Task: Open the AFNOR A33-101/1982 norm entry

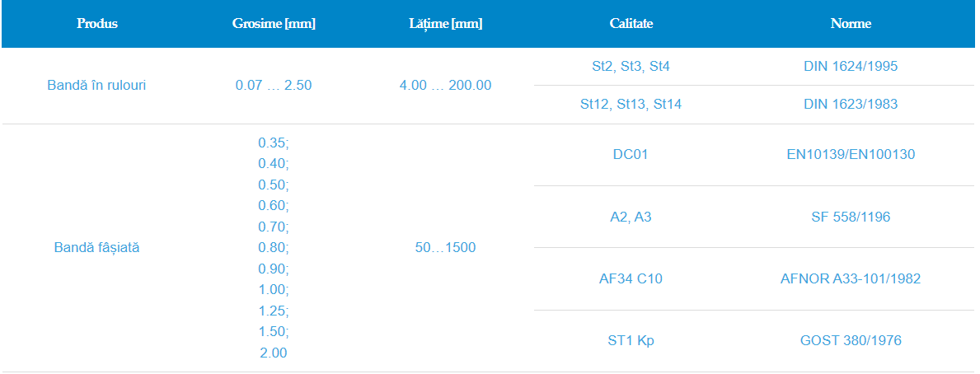Action: tap(851, 278)
